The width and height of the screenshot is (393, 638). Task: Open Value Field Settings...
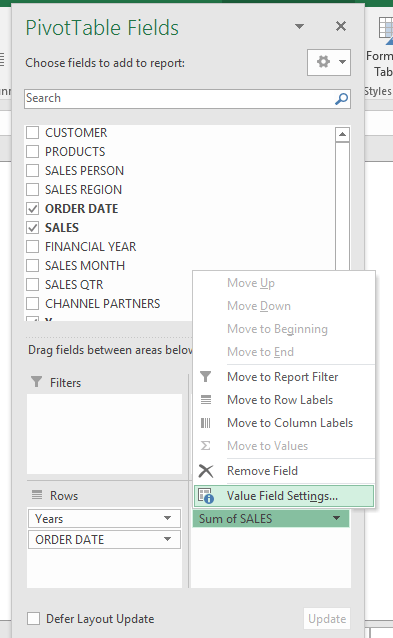[x=284, y=496]
